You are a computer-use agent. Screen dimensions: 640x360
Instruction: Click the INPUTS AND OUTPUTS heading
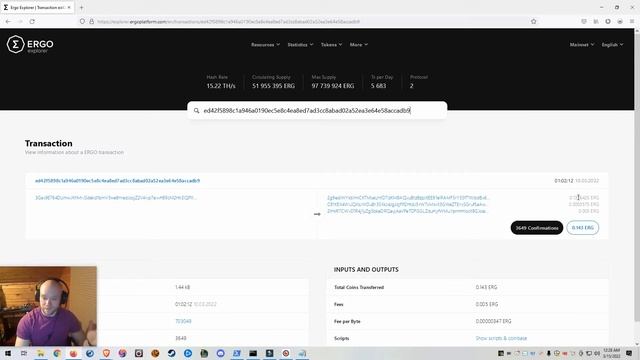(x=366, y=269)
